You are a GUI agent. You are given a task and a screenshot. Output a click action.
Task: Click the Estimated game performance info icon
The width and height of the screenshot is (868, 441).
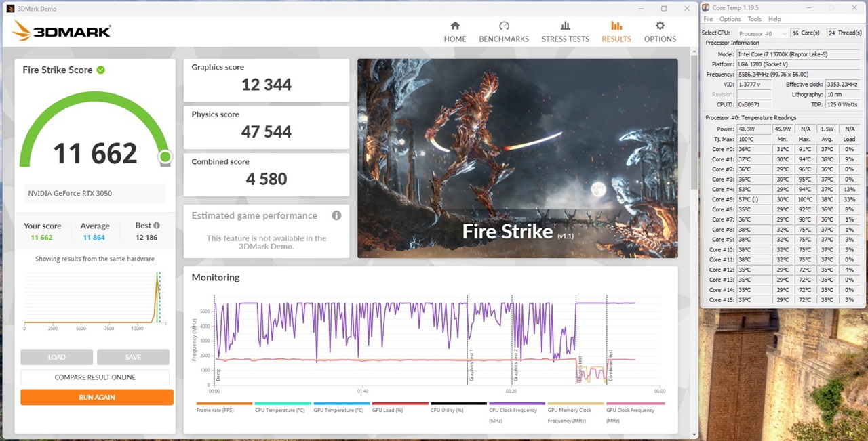click(x=336, y=215)
